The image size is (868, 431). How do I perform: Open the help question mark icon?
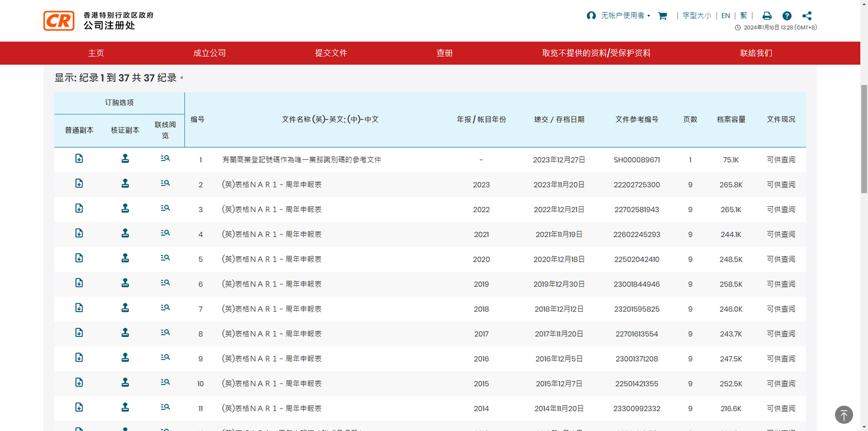tap(787, 16)
